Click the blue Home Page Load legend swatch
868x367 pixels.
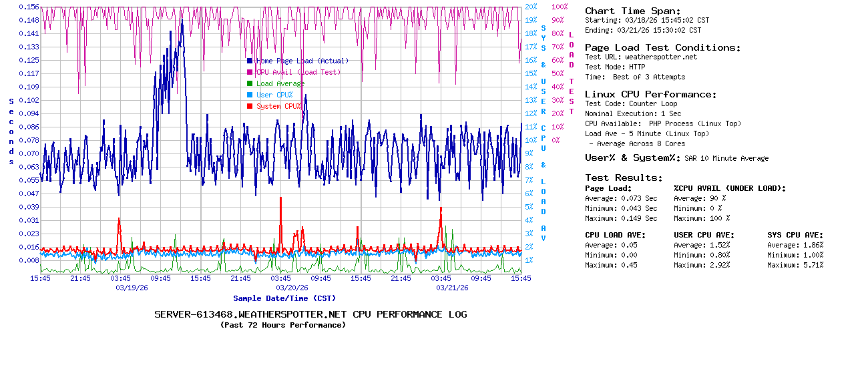pyautogui.click(x=250, y=61)
